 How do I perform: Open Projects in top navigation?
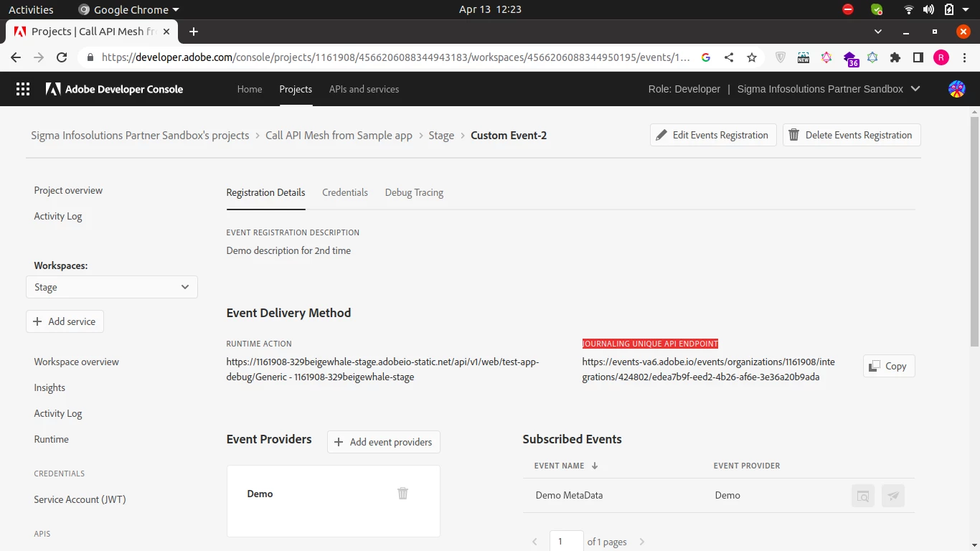tap(296, 89)
